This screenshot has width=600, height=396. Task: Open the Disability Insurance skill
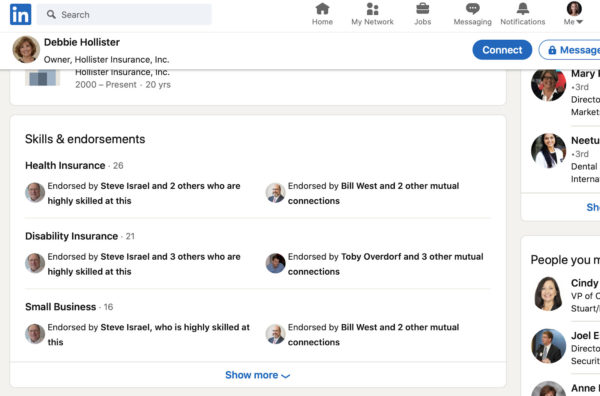[x=72, y=236]
